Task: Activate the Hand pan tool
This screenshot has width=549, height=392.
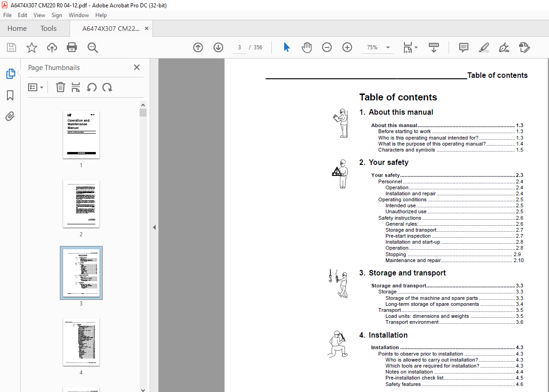Action: 307,47
